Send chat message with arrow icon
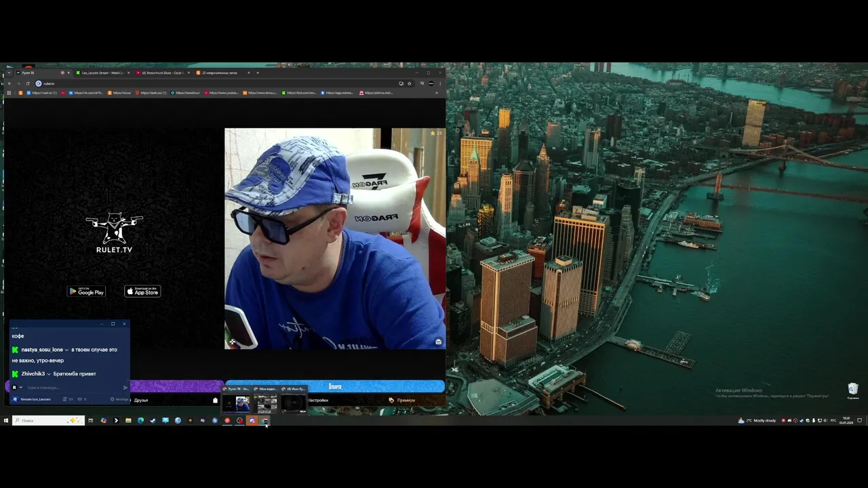The image size is (868, 488). coord(125,388)
